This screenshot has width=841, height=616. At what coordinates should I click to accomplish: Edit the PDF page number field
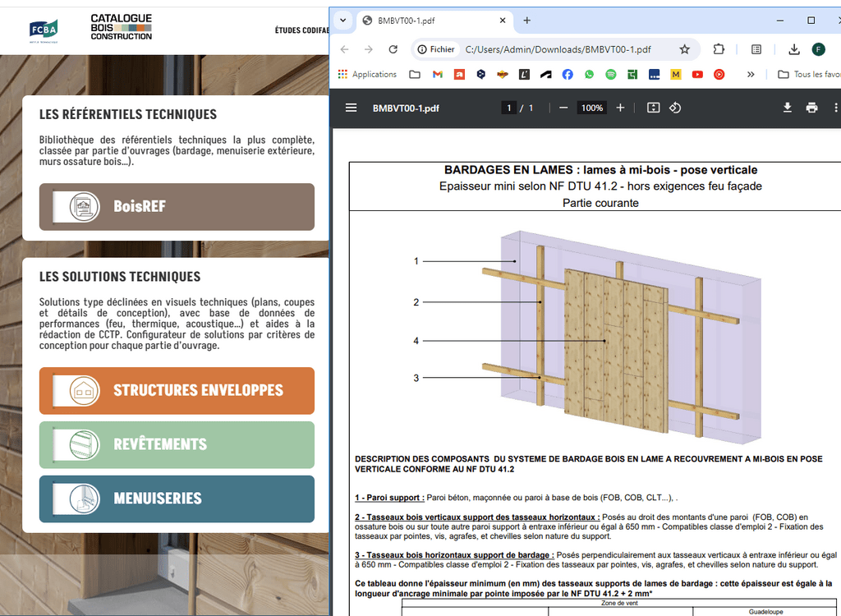509,108
